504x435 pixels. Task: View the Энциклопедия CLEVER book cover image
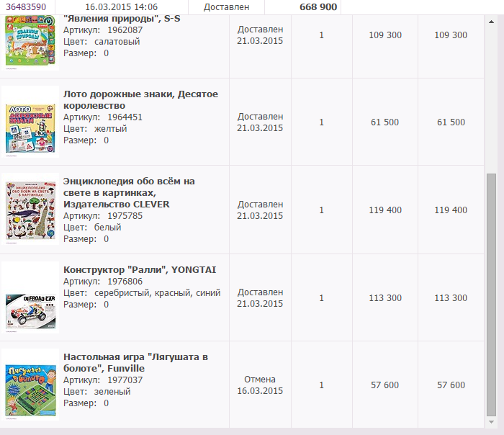[30, 210]
